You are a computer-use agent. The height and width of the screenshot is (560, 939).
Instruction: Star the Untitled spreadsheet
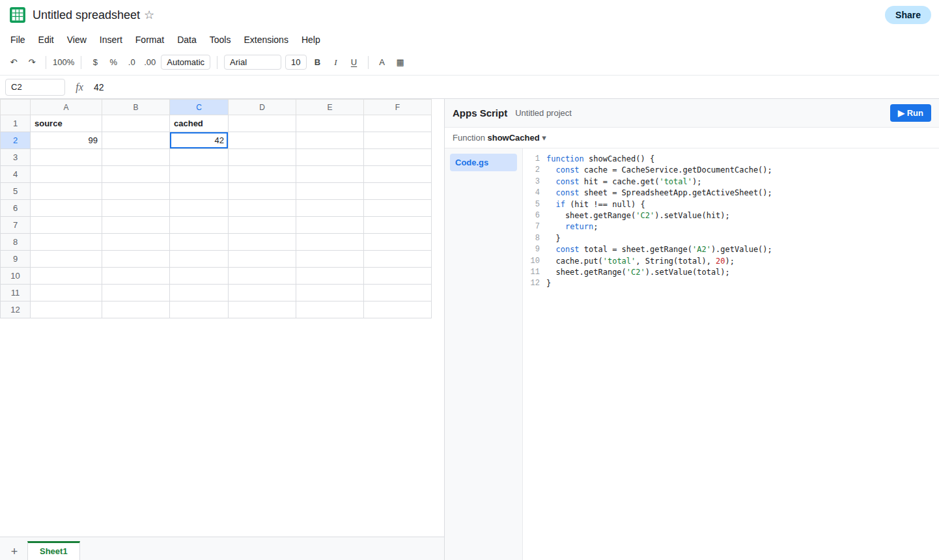coord(149,15)
